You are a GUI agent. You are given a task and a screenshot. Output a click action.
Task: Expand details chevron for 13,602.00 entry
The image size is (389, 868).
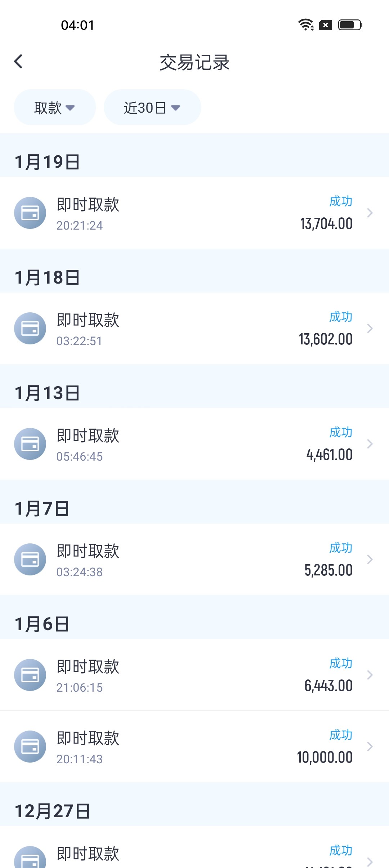tap(370, 329)
